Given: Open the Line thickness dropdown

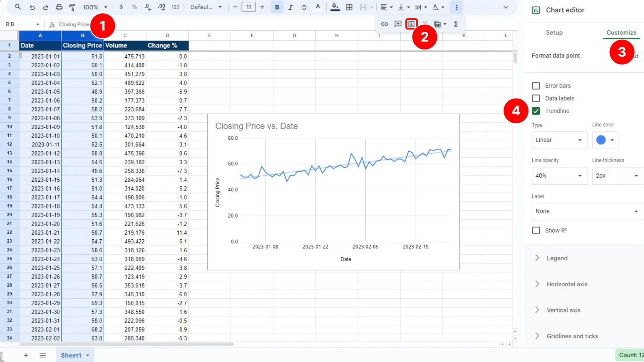Looking at the screenshot, I should (617, 176).
